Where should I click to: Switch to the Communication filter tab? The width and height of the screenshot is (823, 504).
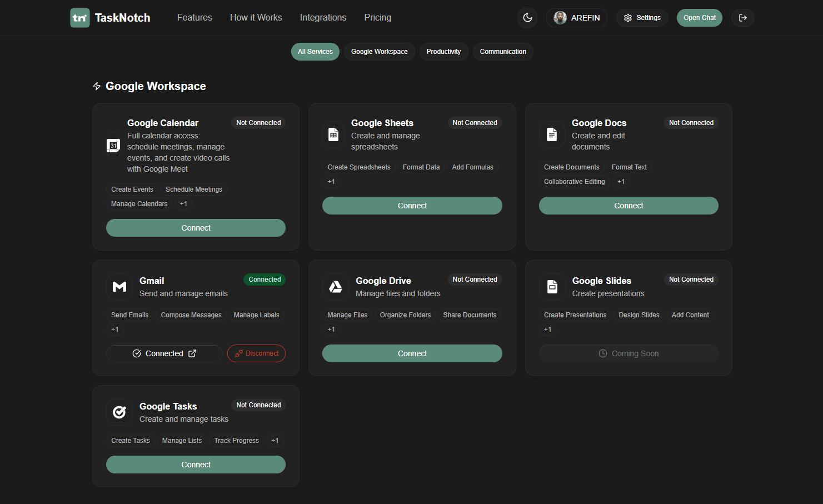tap(503, 52)
